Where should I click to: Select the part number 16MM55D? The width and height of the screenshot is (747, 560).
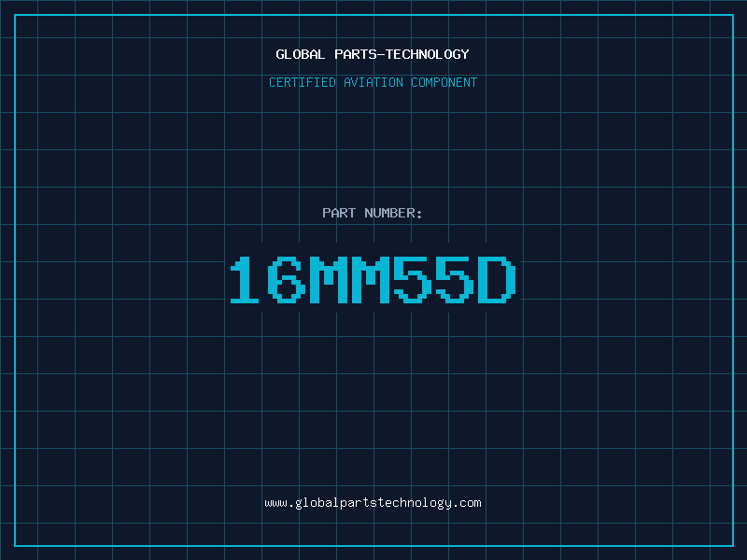[373, 280]
